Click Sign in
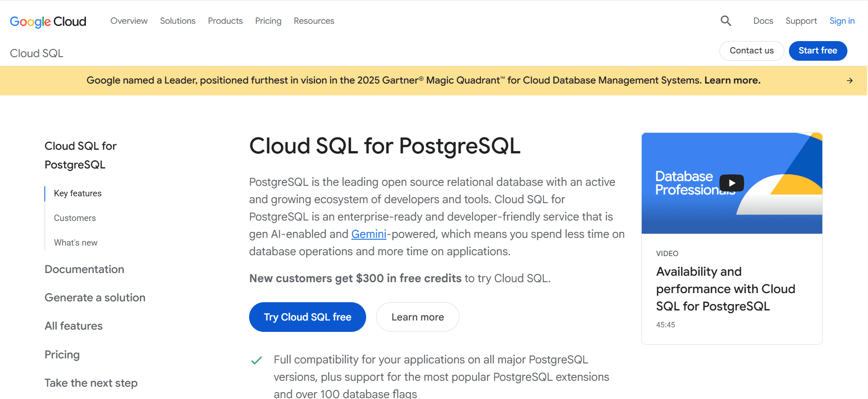The width and height of the screenshot is (868, 399). coord(842,21)
